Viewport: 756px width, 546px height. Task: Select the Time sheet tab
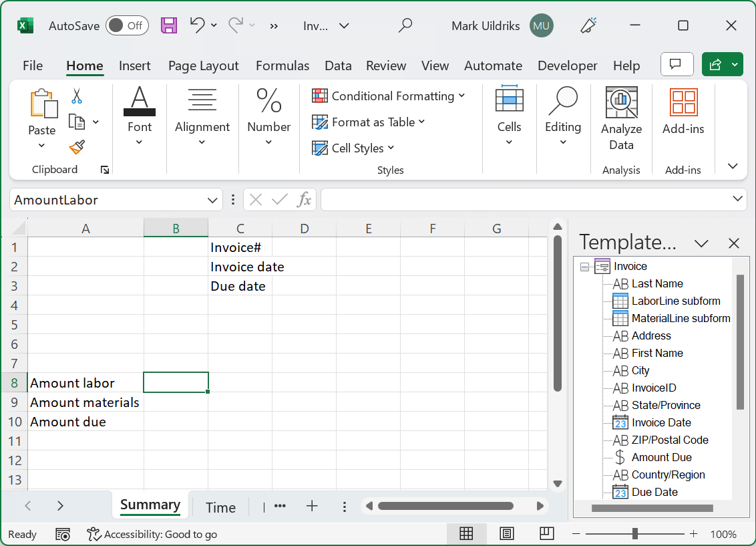pos(220,507)
